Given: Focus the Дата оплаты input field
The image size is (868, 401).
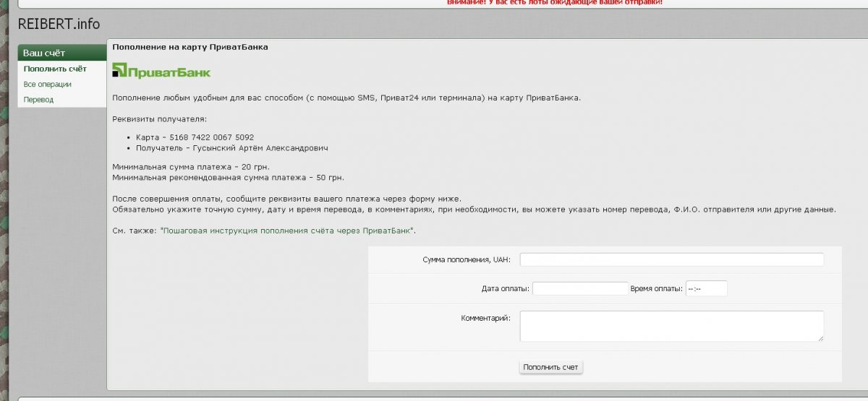Looking at the screenshot, I should (x=580, y=288).
